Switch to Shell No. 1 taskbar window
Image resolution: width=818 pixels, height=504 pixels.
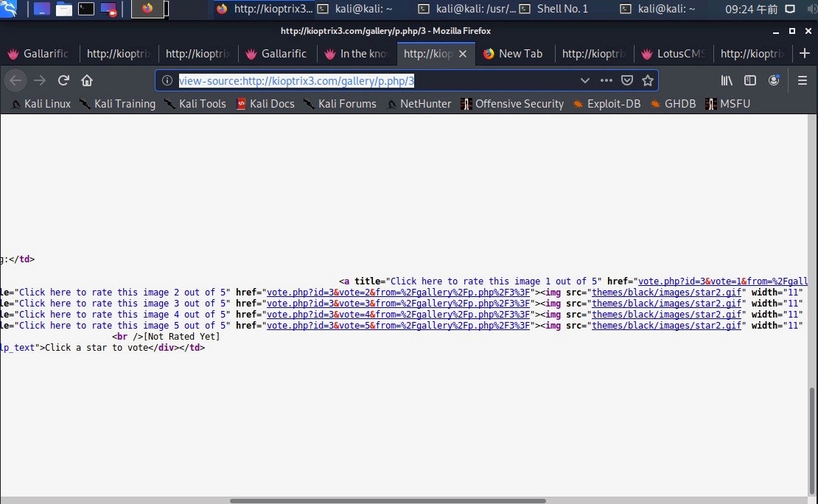click(554, 8)
